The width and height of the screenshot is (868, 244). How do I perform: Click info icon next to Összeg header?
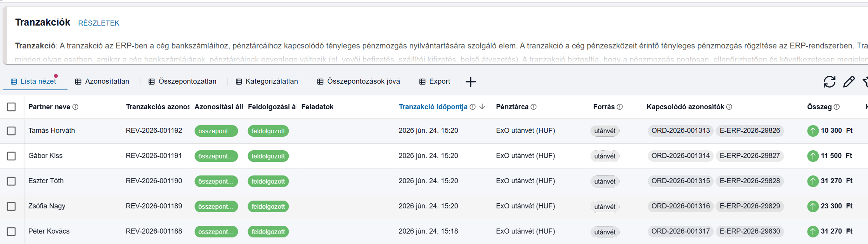coord(837,107)
